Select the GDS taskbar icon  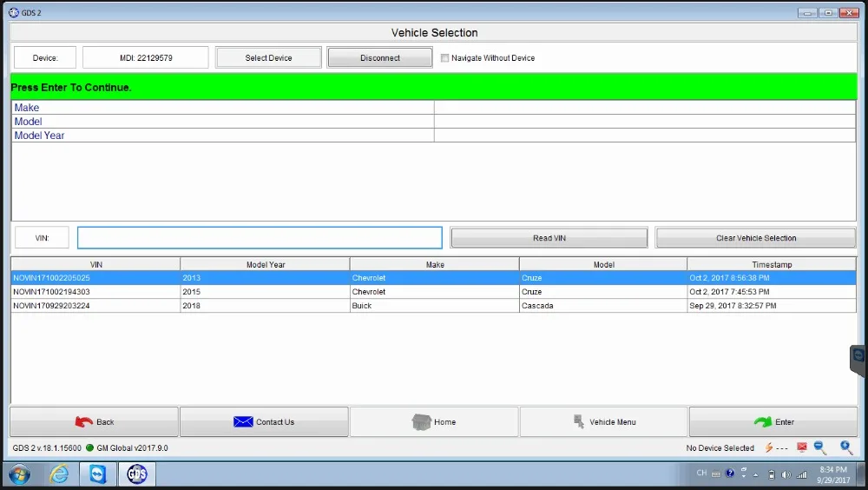click(137, 474)
